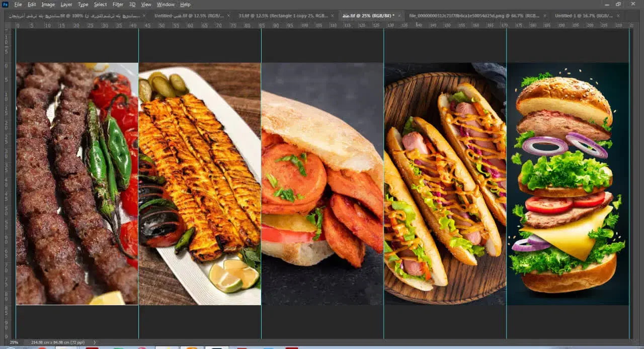Open the Image menu
Image resolution: width=644 pixels, height=349 pixels.
coord(48,5)
